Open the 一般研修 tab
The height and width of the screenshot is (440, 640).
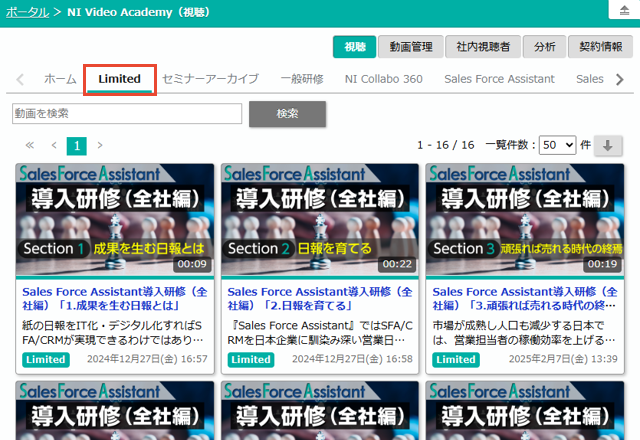click(302, 79)
